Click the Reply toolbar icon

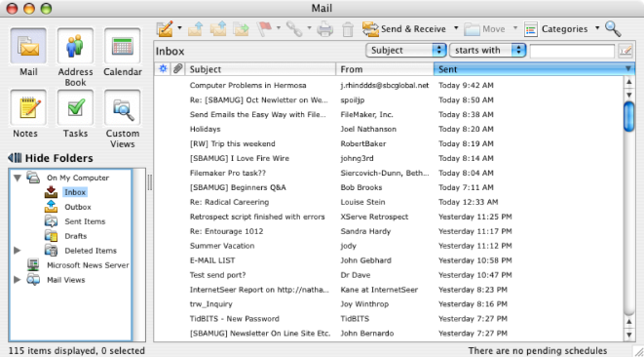[x=196, y=29]
